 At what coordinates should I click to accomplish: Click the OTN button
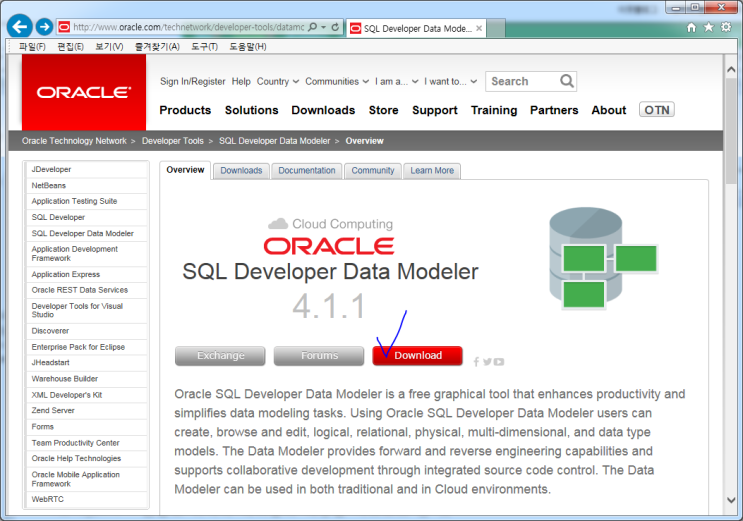[x=657, y=110]
